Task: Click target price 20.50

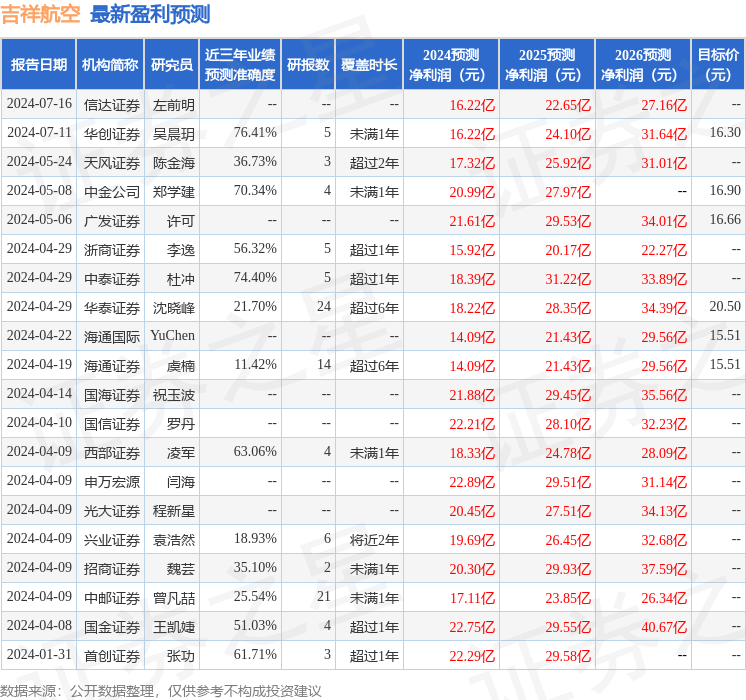Action: [x=725, y=307]
